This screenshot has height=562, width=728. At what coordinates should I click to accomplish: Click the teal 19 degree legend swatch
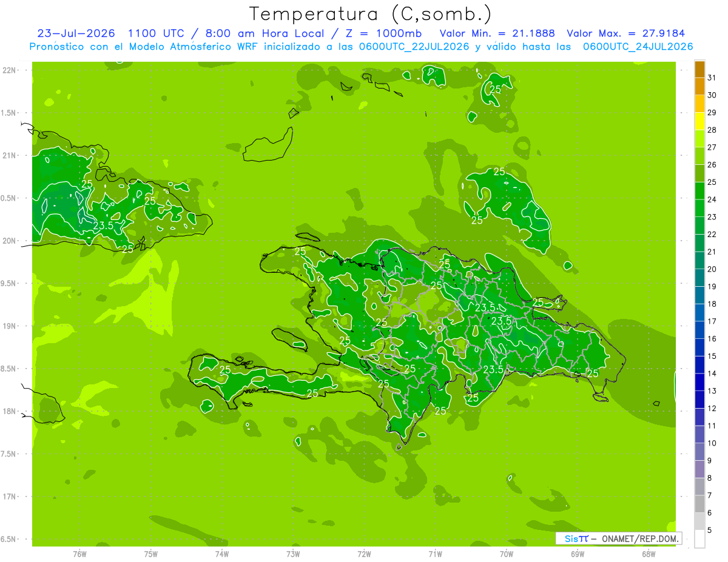point(699,278)
